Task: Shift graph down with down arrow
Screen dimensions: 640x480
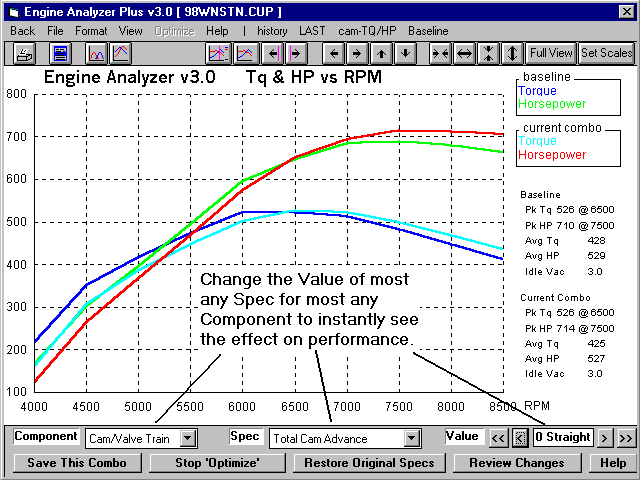Action: point(405,53)
